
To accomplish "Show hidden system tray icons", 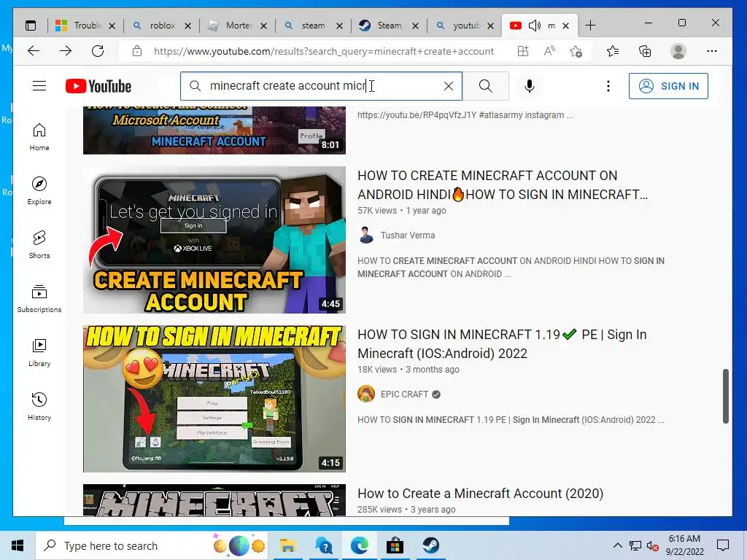I will click(x=617, y=545).
